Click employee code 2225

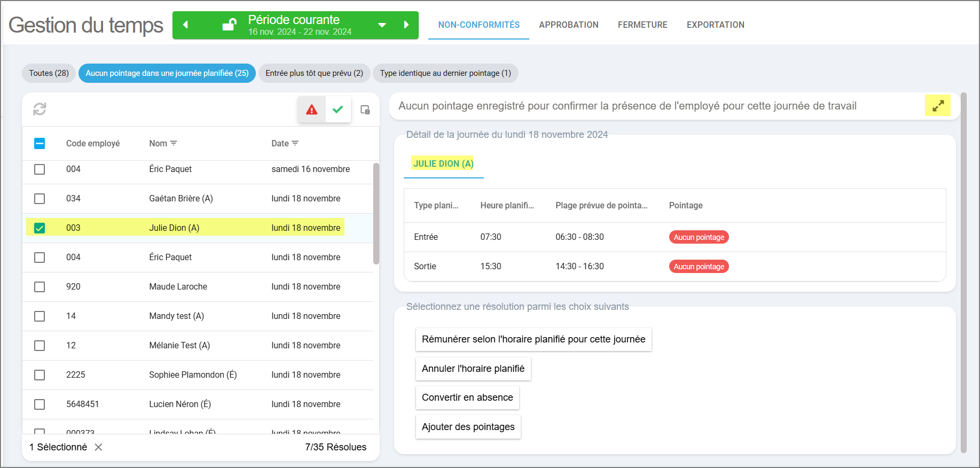point(75,375)
